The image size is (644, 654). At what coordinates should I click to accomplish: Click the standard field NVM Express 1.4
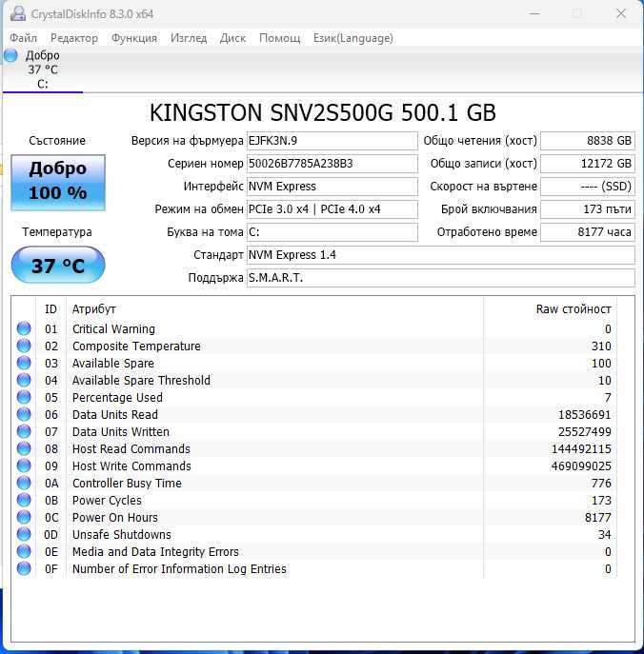441,255
